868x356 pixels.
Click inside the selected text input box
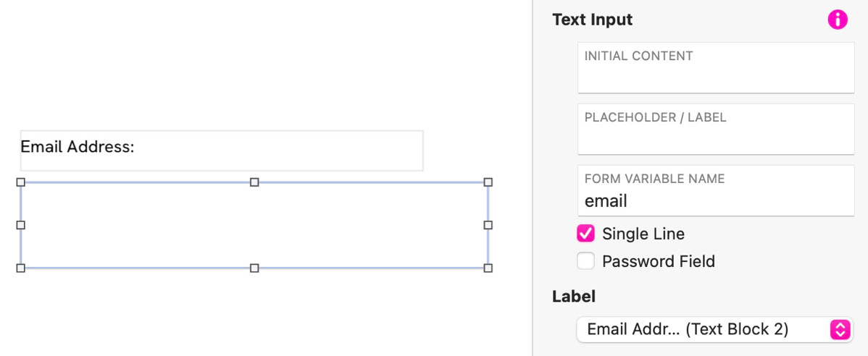[x=254, y=225]
